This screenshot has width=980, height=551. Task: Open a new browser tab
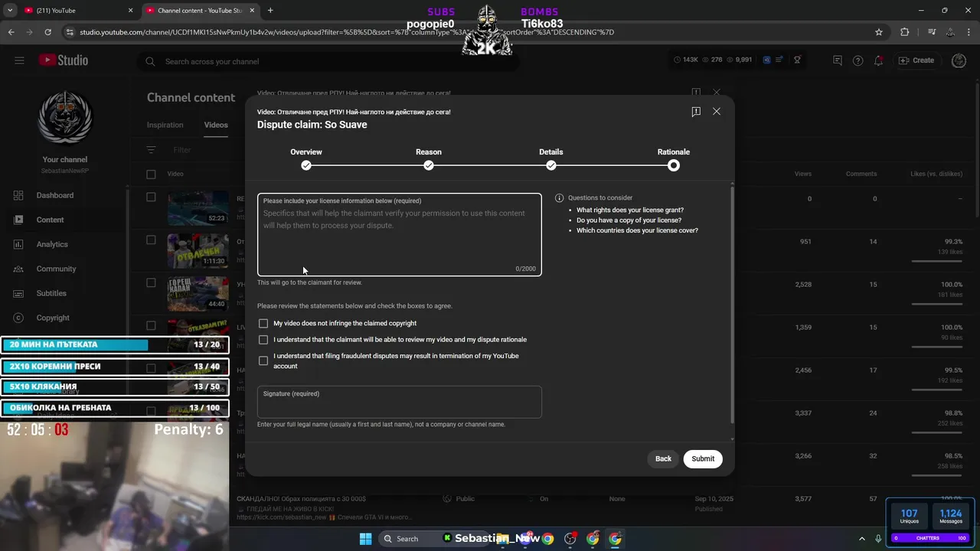tap(270, 11)
